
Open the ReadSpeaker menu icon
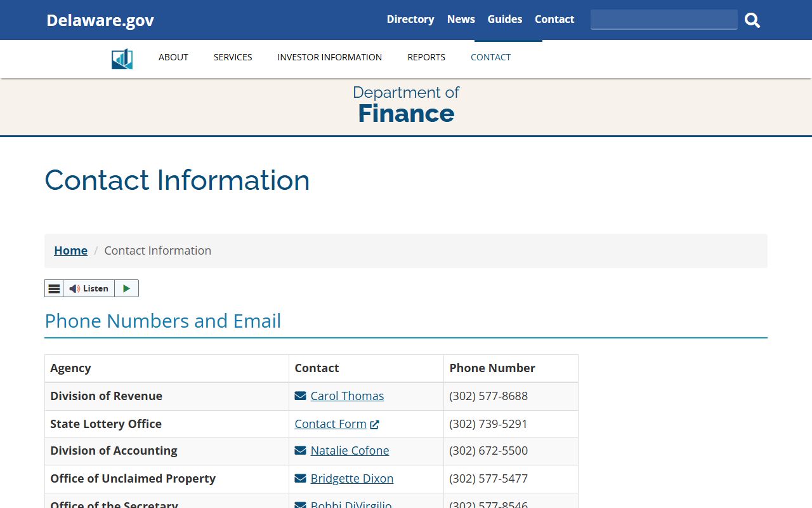pos(54,288)
